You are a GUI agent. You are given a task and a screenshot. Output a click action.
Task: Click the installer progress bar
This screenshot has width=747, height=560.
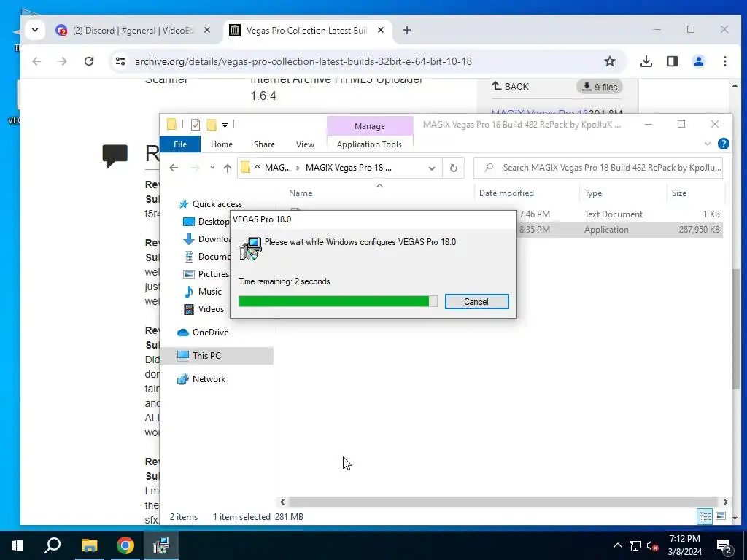pyautogui.click(x=338, y=301)
